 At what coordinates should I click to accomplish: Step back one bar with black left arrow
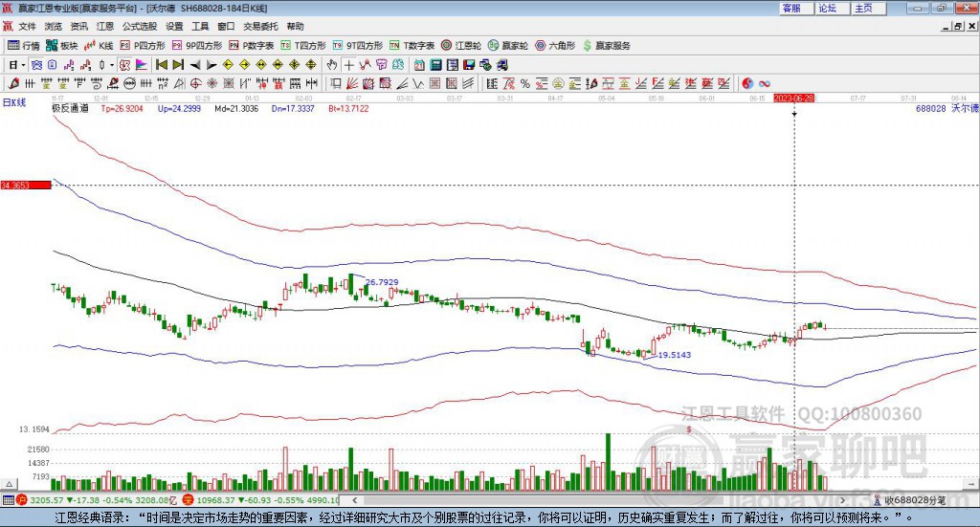[195, 65]
